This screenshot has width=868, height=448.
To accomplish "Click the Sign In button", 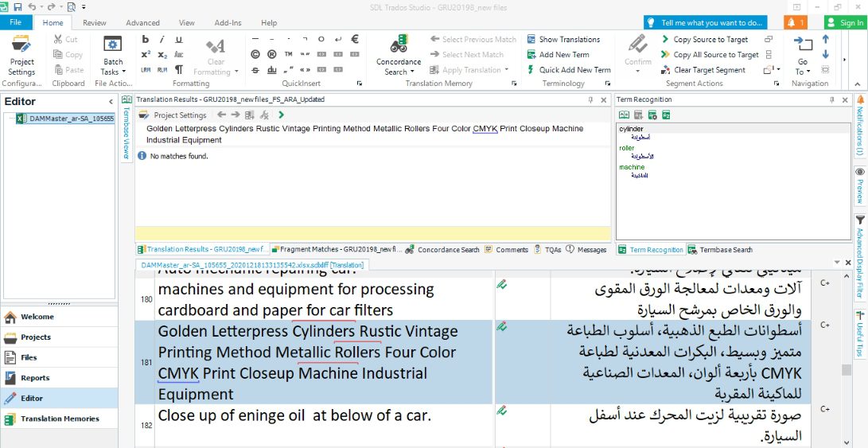I will pos(845,23).
